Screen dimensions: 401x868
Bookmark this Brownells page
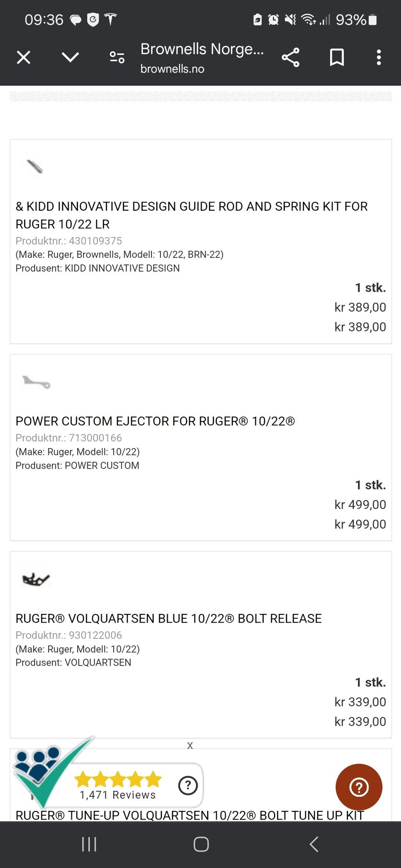coord(337,57)
